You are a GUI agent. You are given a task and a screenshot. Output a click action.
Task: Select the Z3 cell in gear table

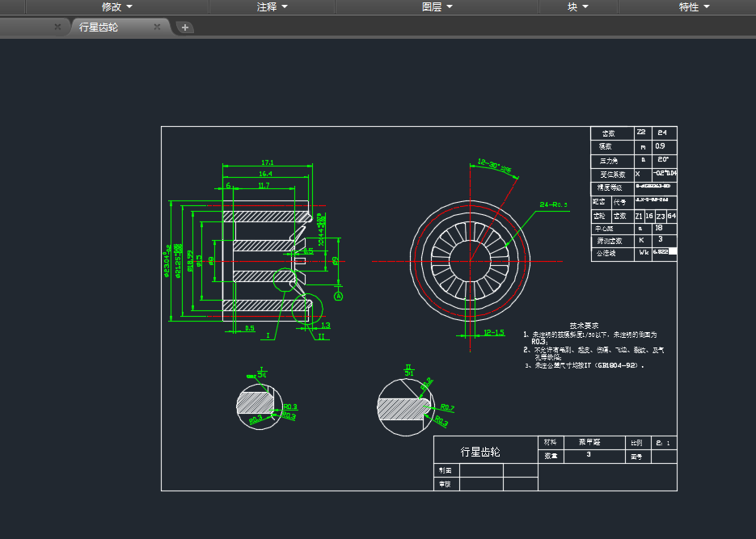pyautogui.click(x=660, y=217)
